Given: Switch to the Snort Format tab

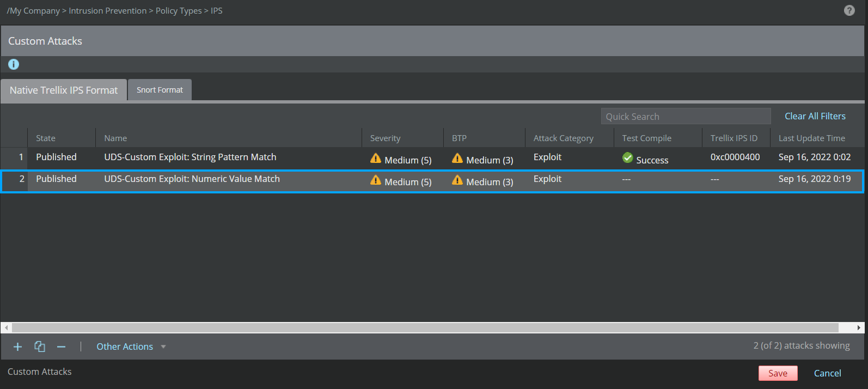Looking at the screenshot, I should pos(160,90).
